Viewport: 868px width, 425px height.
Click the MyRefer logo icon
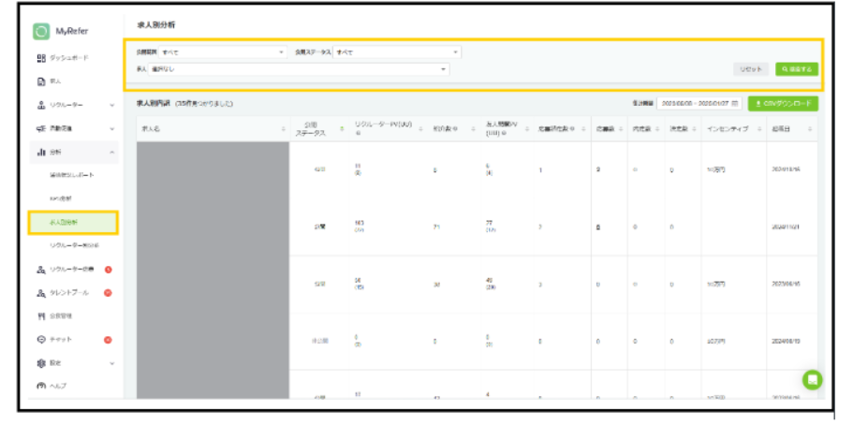click(41, 31)
